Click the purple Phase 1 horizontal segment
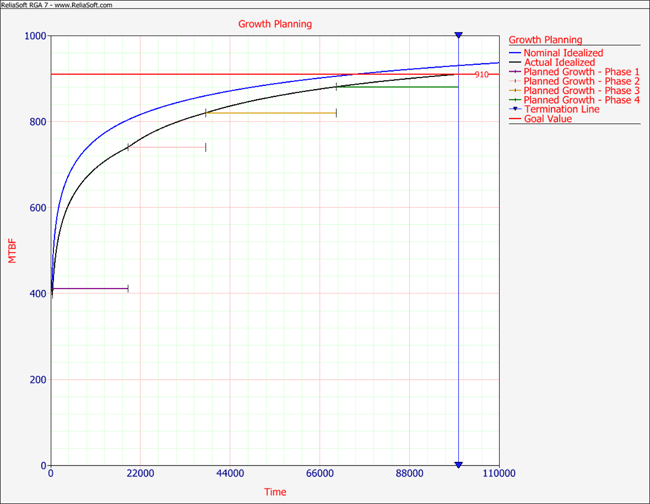 coord(90,289)
